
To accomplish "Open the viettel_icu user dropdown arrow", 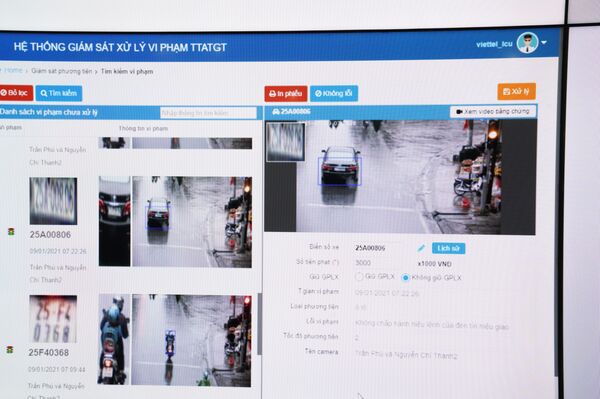I will 544,43.
